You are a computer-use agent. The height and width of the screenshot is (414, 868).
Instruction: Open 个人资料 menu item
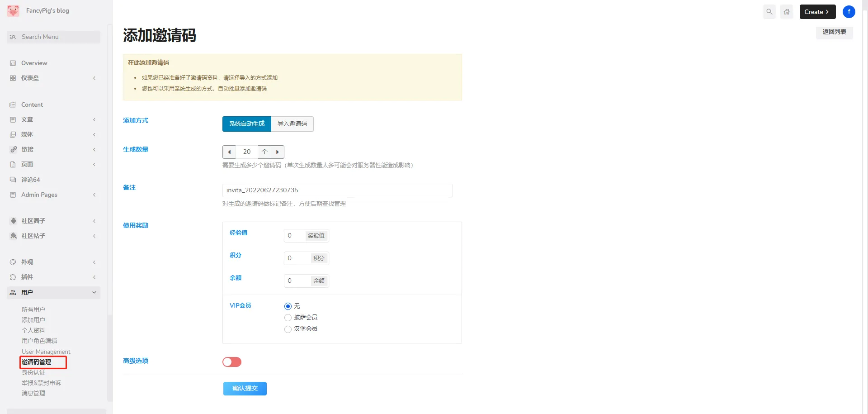(x=33, y=330)
